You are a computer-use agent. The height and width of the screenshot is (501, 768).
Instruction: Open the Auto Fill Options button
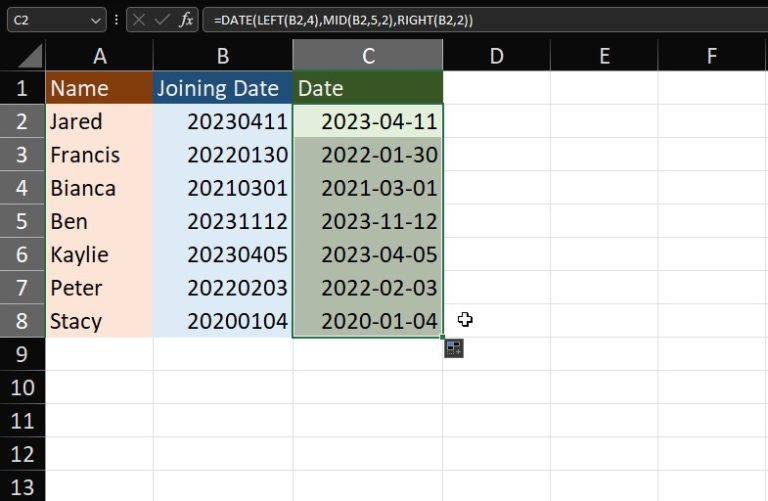pyautogui.click(x=454, y=348)
